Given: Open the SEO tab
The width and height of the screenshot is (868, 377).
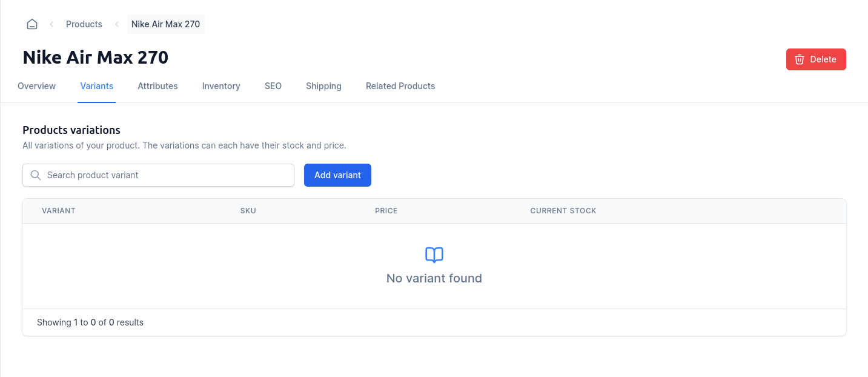Looking at the screenshot, I should 273,86.
